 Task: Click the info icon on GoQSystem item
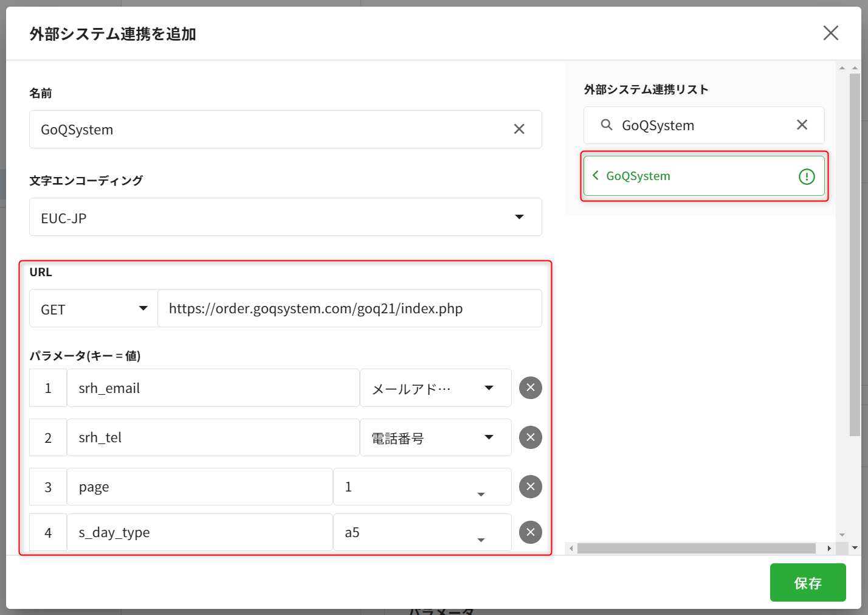(x=806, y=176)
